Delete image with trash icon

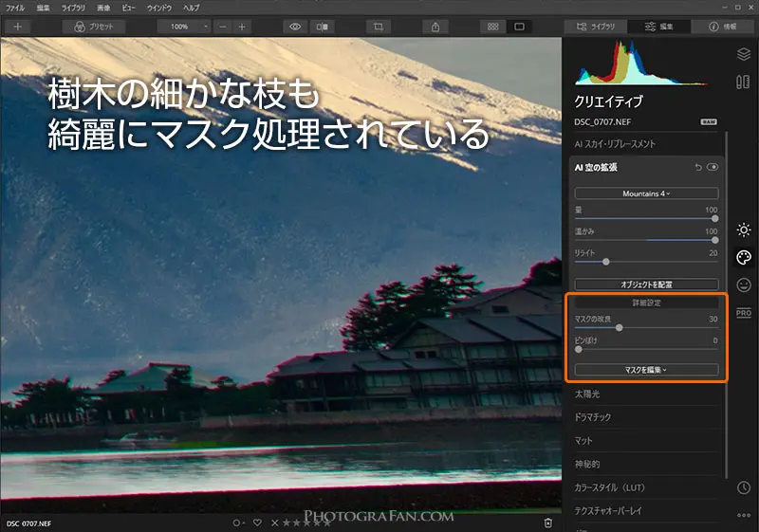pyautogui.click(x=548, y=523)
